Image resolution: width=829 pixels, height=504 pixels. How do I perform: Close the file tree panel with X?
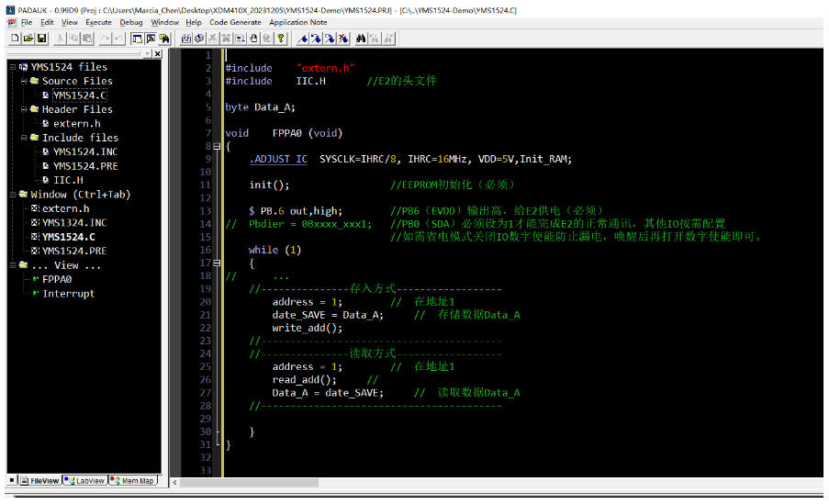coord(158,54)
